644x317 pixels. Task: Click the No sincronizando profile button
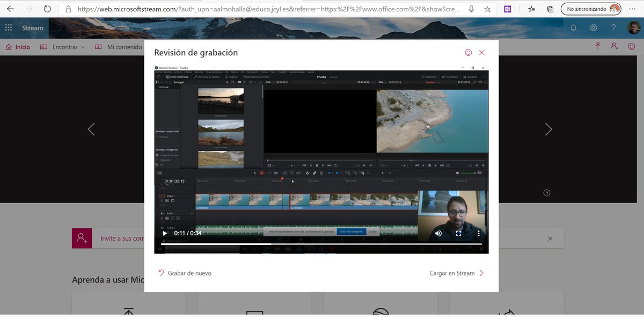click(x=591, y=9)
